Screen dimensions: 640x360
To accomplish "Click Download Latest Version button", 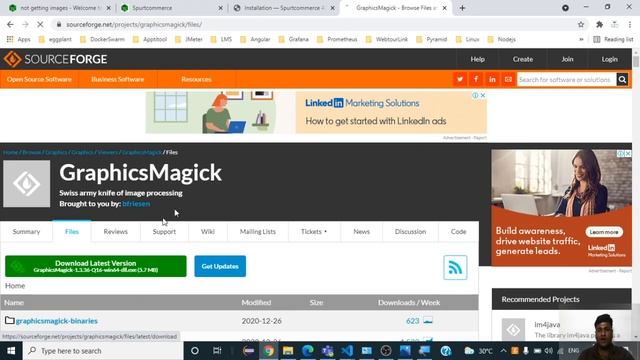I will (96, 266).
